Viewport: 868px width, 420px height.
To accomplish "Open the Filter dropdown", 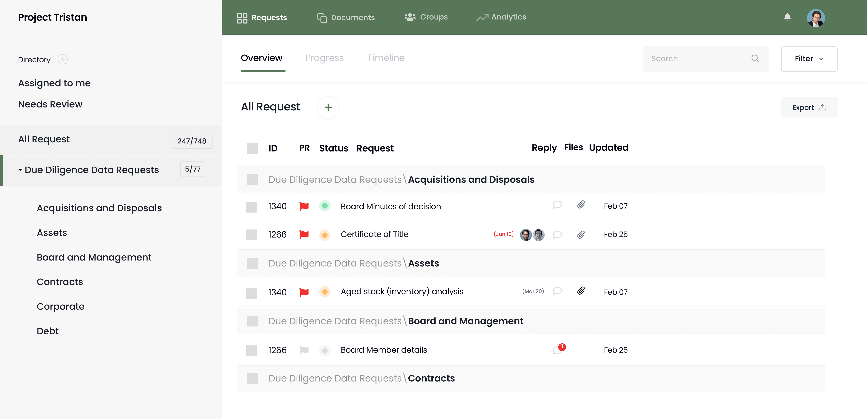I will coord(809,59).
